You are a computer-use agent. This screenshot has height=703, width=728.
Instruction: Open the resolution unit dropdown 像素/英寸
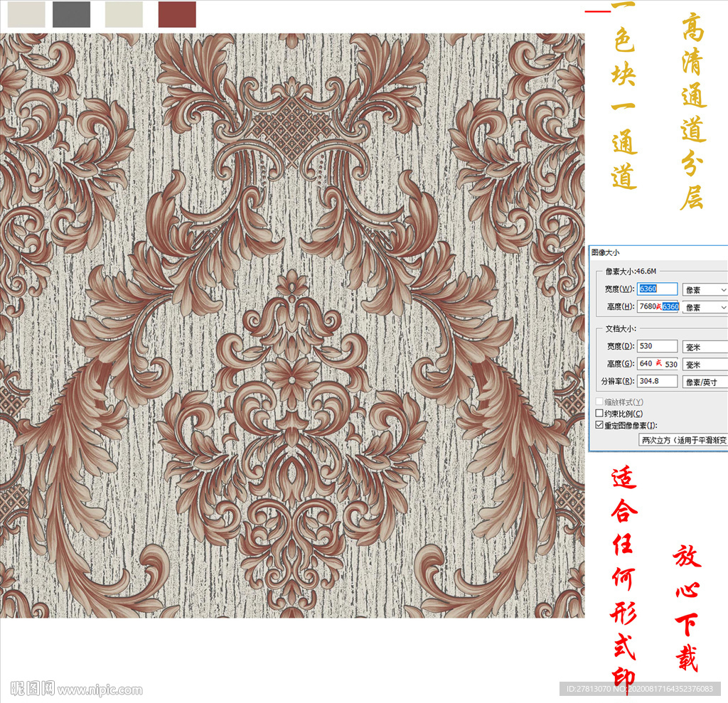point(705,382)
